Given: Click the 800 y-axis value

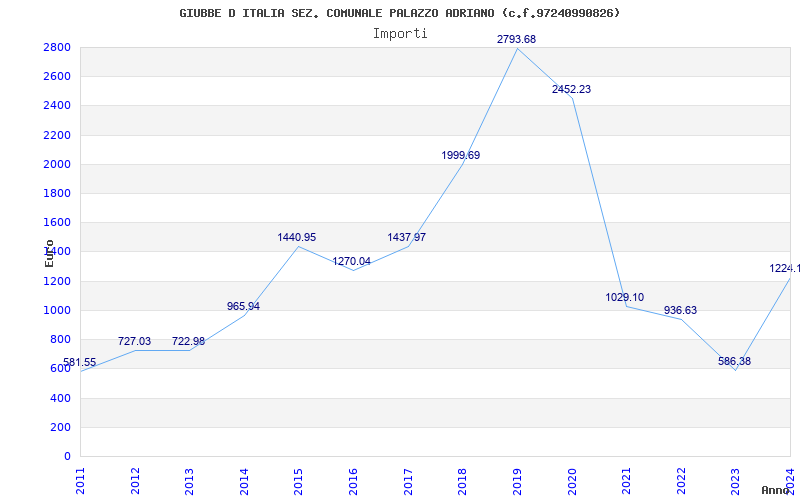Looking at the screenshot, I should [x=60, y=339].
